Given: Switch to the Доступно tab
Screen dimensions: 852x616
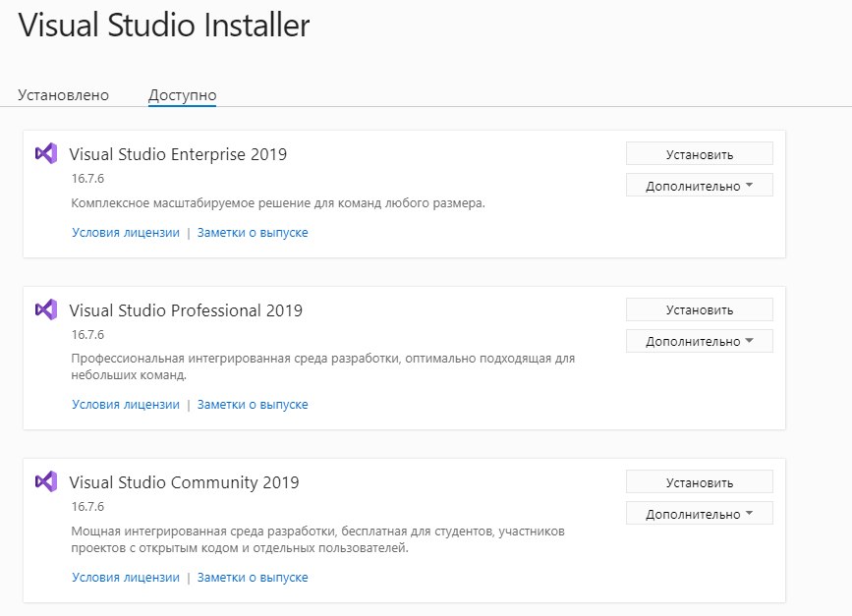Looking at the screenshot, I should tap(182, 95).
